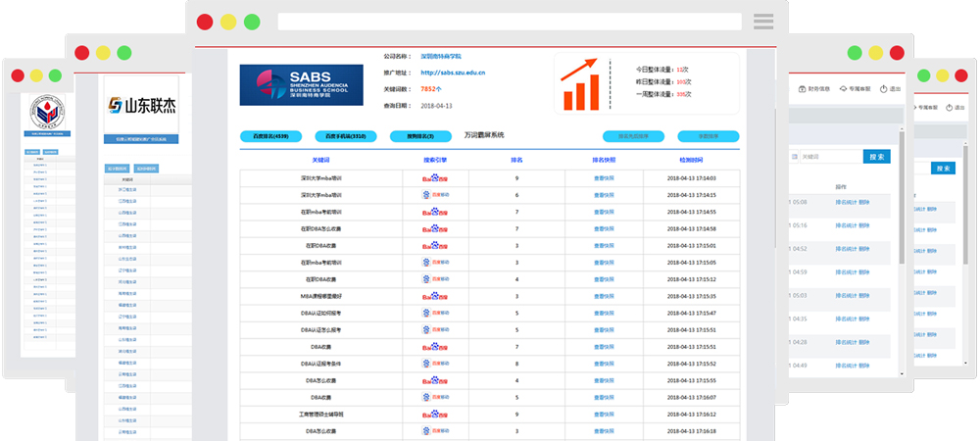Click the 排名先后排序 sort button
The width and height of the screenshot is (980, 441).
point(633,136)
